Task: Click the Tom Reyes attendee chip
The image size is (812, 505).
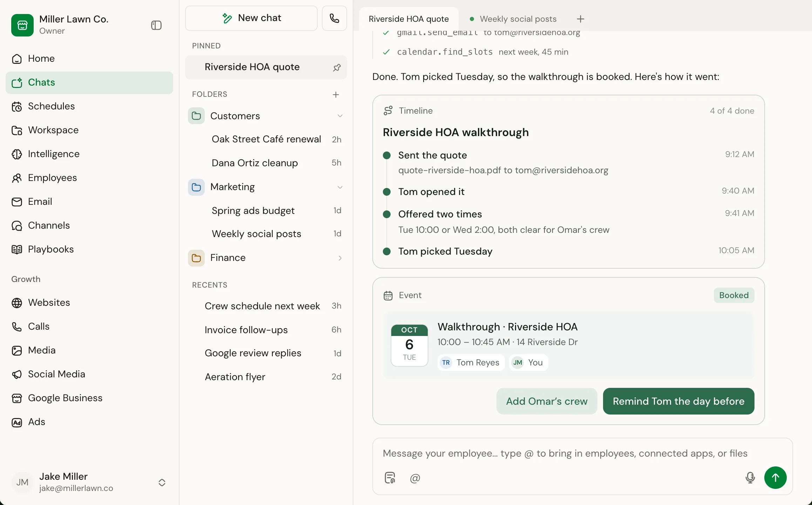Action: [x=471, y=363]
